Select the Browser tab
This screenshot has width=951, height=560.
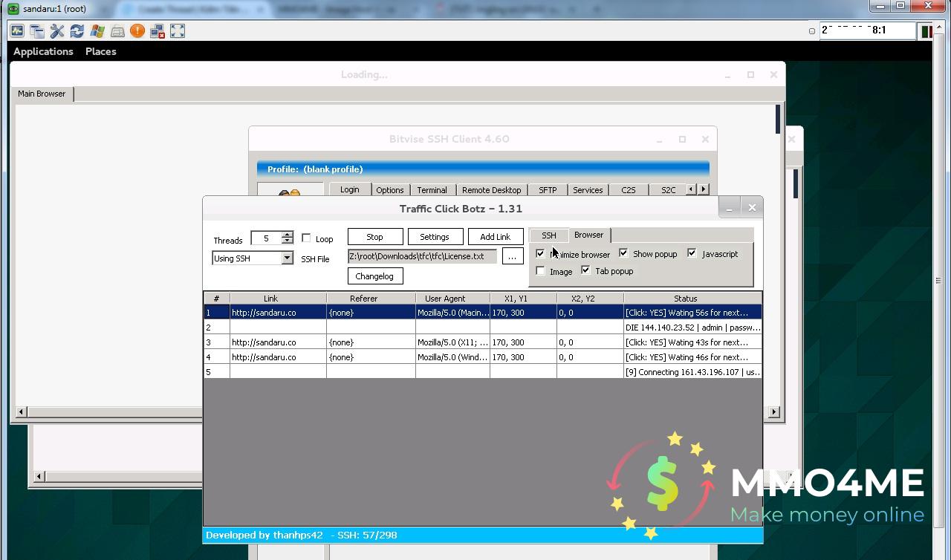589,235
